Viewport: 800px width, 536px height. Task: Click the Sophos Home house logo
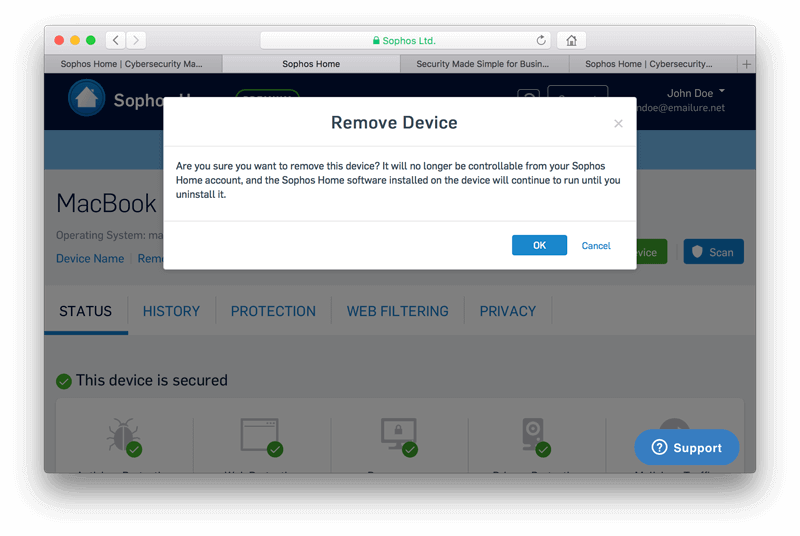87,98
